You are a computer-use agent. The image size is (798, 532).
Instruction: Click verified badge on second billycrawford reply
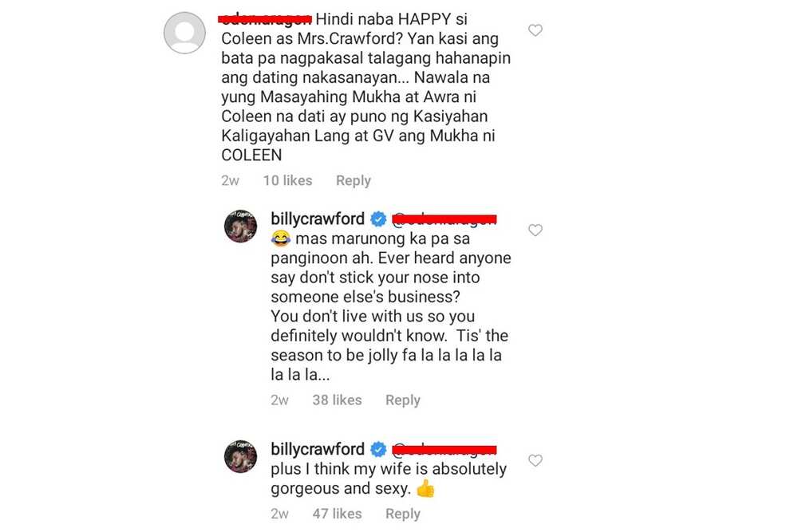click(378, 449)
